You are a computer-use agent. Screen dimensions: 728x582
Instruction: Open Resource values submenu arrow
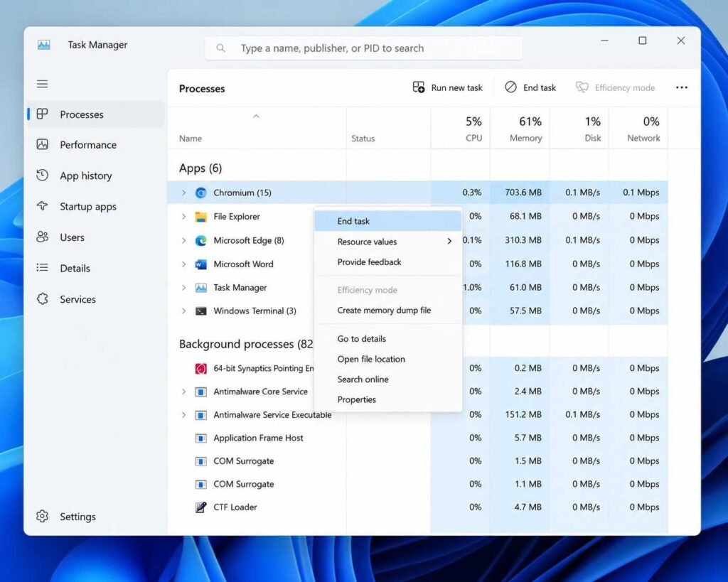pyautogui.click(x=449, y=242)
